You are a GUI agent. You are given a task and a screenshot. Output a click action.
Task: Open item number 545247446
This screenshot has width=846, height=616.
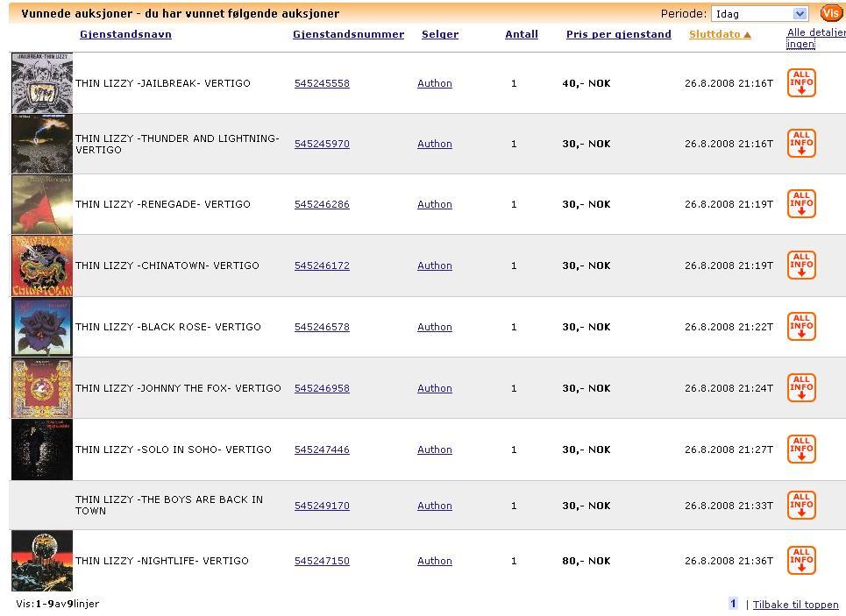point(322,450)
